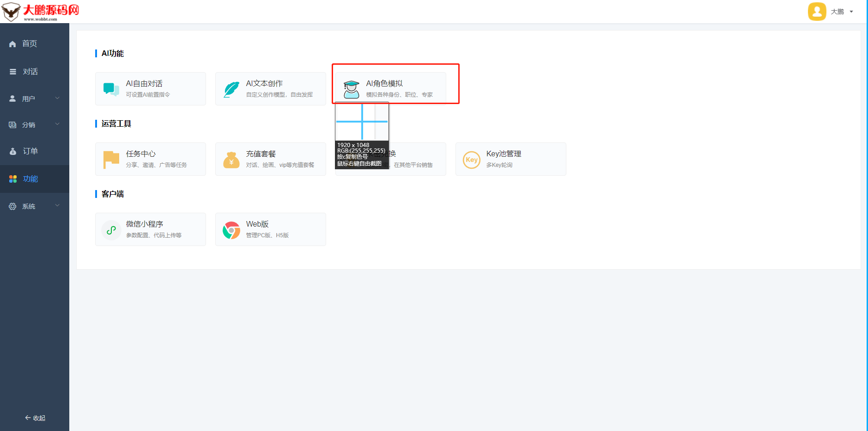Open 对话 in the sidebar menu
This screenshot has height=431, width=868.
click(x=30, y=72)
